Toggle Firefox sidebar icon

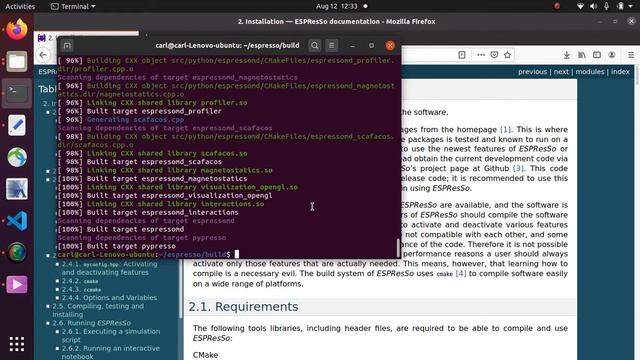point(597,55)
